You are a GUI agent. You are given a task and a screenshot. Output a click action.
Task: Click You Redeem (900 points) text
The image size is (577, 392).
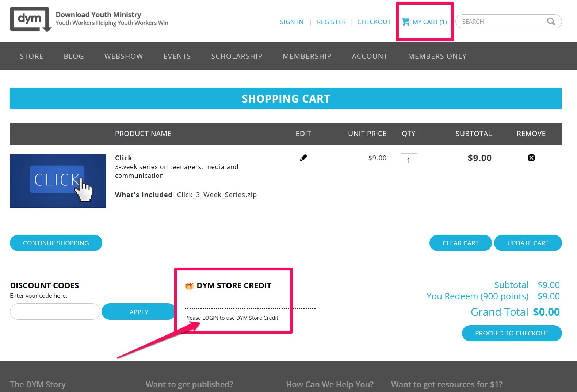click(477, 296)
